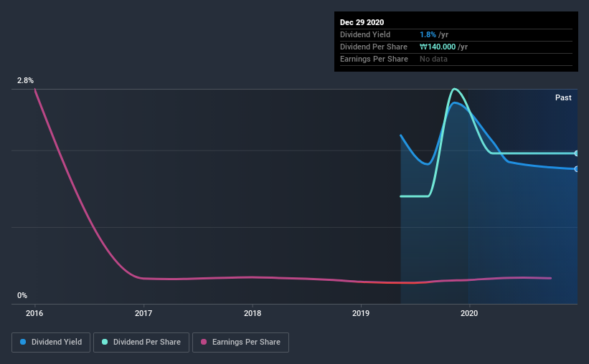Click the 2017 x-axis label
Viewport: 589px width, 364px height.
click(x=143, y=313)
